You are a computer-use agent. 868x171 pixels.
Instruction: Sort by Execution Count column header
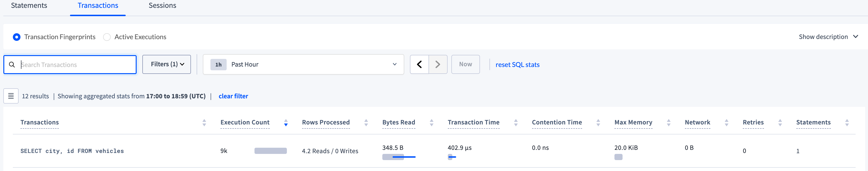(245, 122)
